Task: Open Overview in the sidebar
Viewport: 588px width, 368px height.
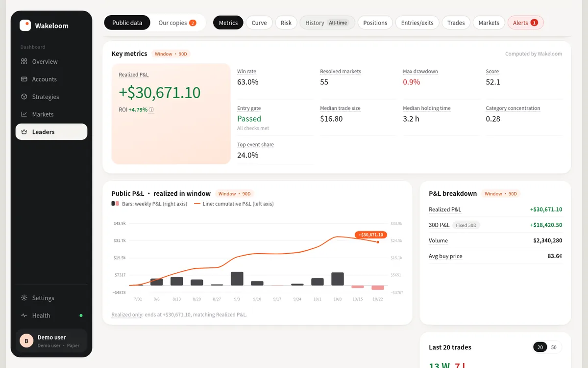Action: (51, 62)
